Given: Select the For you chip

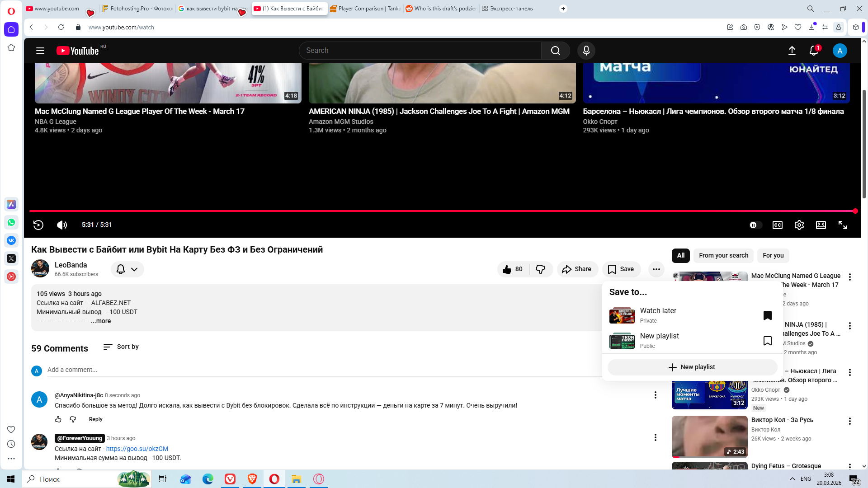Looking at the screenshot, I should tap(773, 255).
